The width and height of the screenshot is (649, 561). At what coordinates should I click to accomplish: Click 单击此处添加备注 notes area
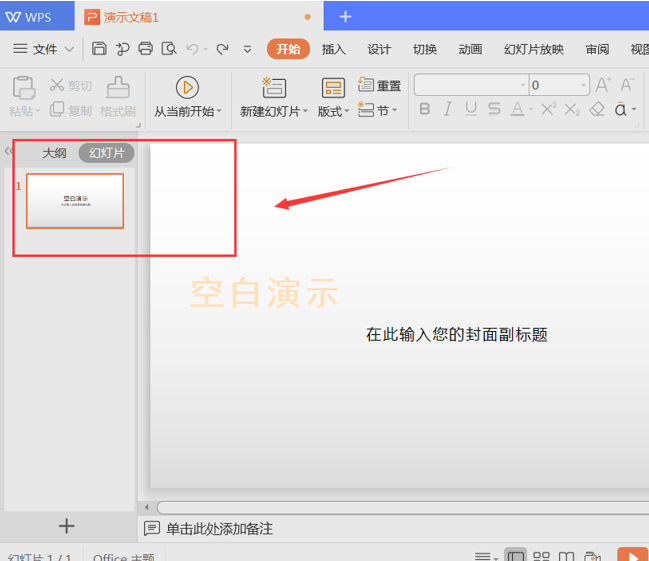pyautogui.click(x=219, y=529)
